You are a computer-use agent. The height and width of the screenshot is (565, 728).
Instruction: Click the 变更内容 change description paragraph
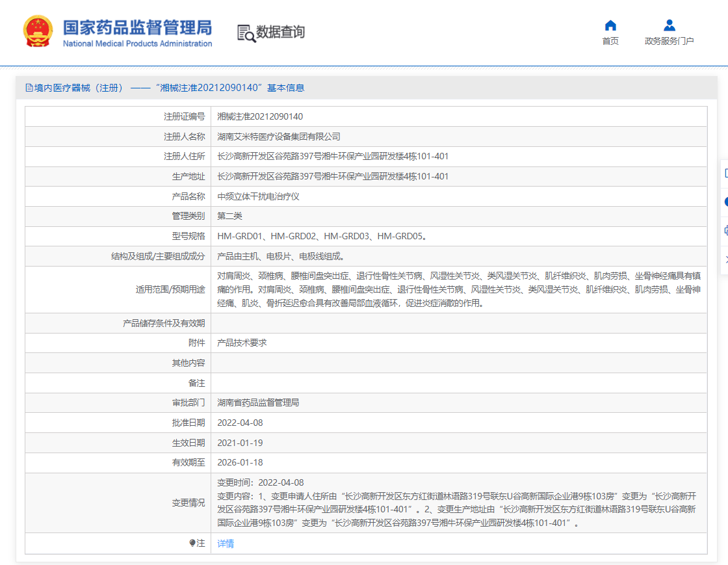tap(457, 510)
